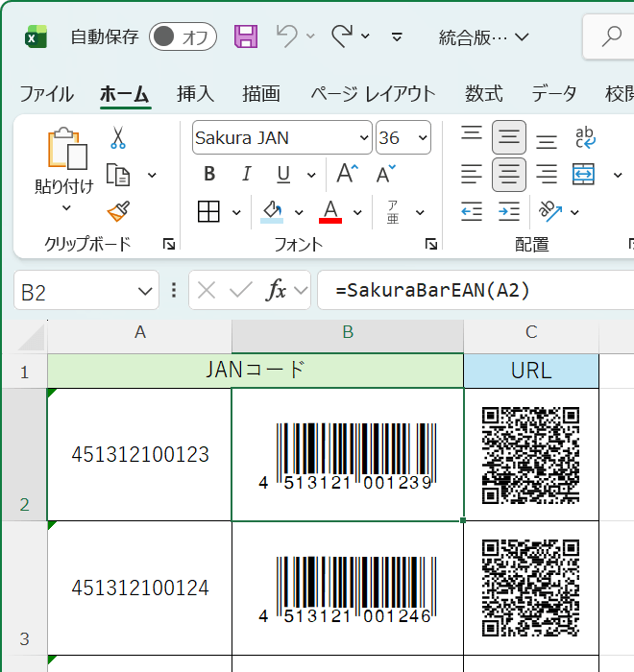This screenshot has width=634, height=672.
Task: Toggle Middle Align
Action: 509,137
